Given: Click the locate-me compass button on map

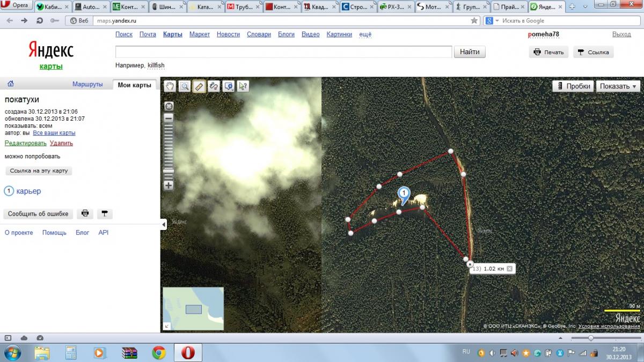Looking at the screenshot, I should [x=169, y=106].
